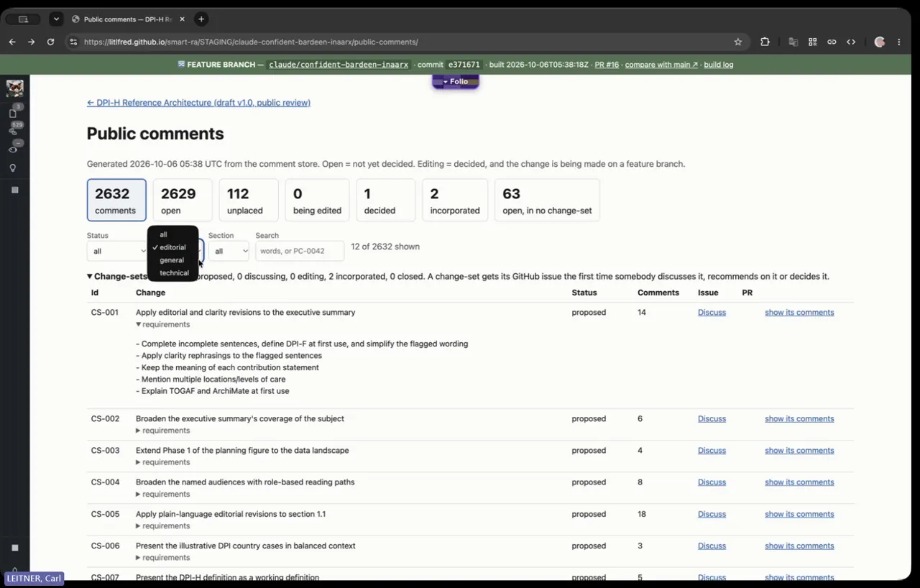Image resolution: width=920 pixels, height=588 pixels.
Task: Open the build log link
Action: coord(719,65)
